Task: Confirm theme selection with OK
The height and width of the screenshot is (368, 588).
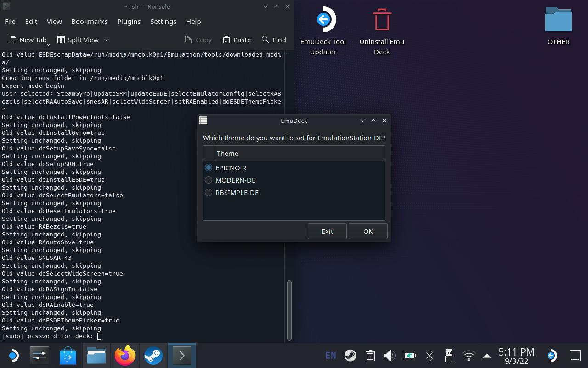Action: click(367, 231)
